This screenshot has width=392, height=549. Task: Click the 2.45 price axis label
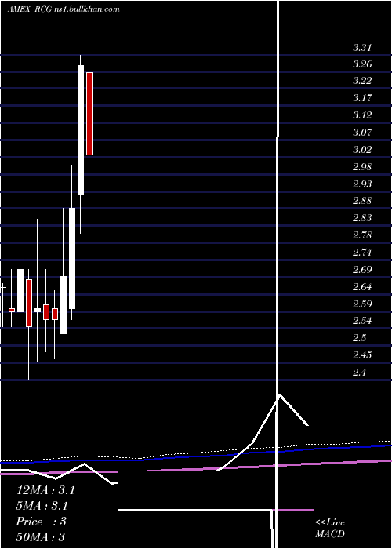click(362, 355)
